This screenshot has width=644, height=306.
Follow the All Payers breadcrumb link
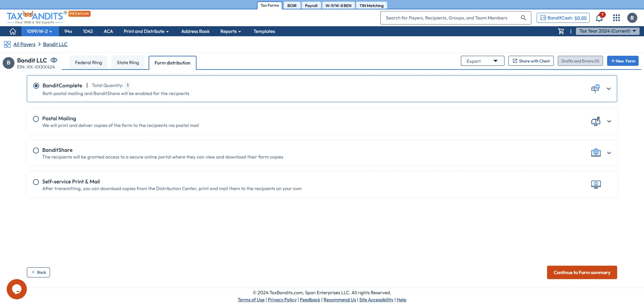(24, 44)
